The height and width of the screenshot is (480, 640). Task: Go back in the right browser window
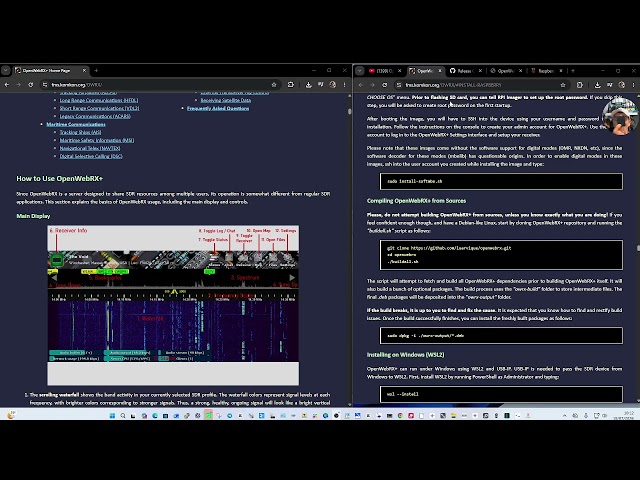361,85
